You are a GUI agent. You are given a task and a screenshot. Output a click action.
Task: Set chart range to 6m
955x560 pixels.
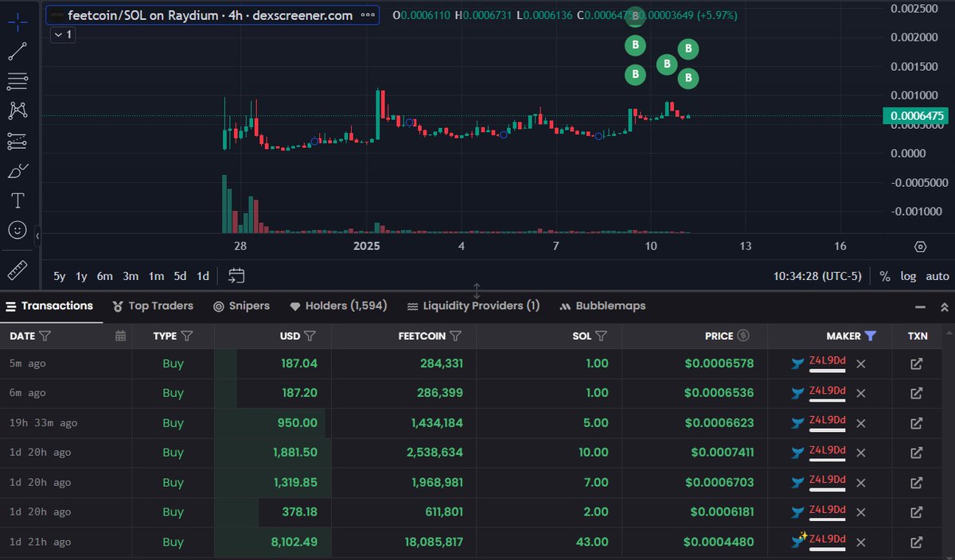[105, 276]
